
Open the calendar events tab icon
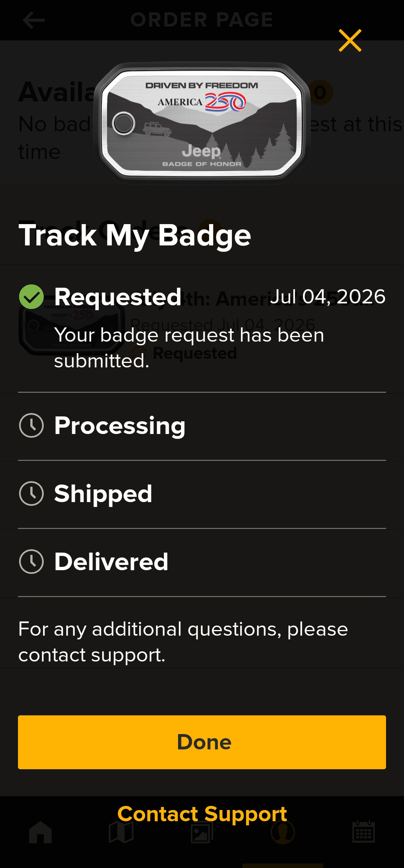pyautogui.click(x=364, y=832)
